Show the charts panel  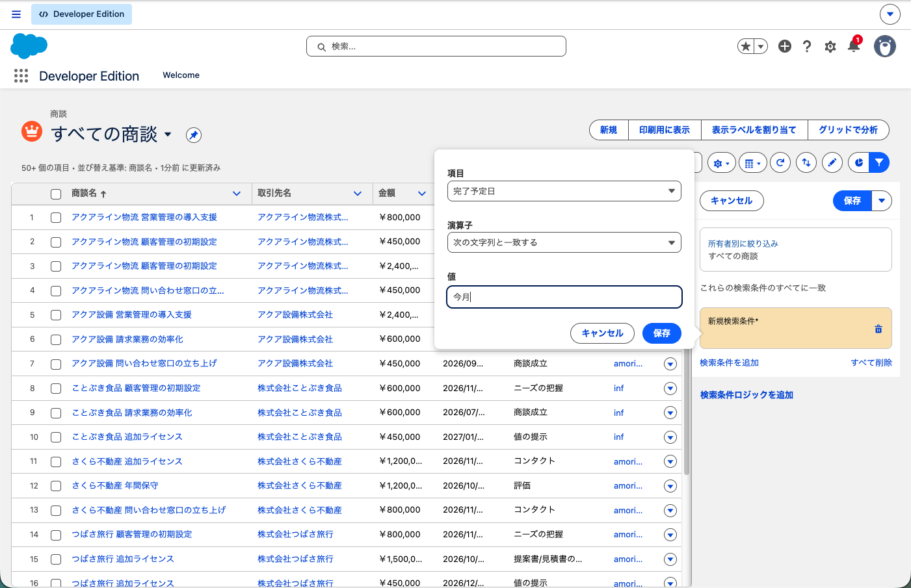pyautogui.click(x=858, y=162)
